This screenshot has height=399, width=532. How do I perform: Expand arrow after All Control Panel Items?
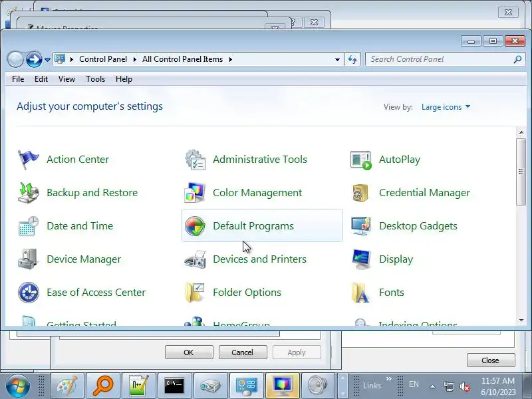(231, 59)
